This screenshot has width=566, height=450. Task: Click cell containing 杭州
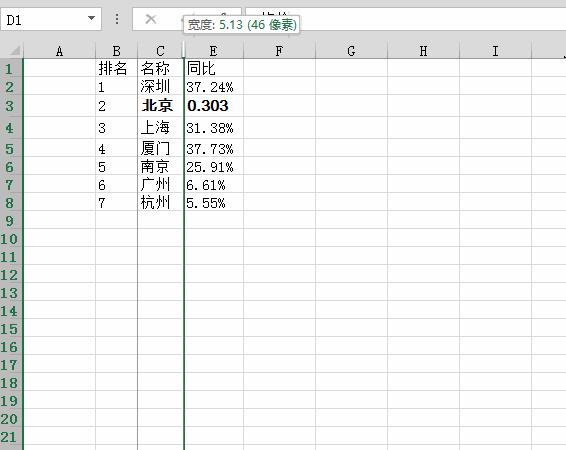coord(161,202)
